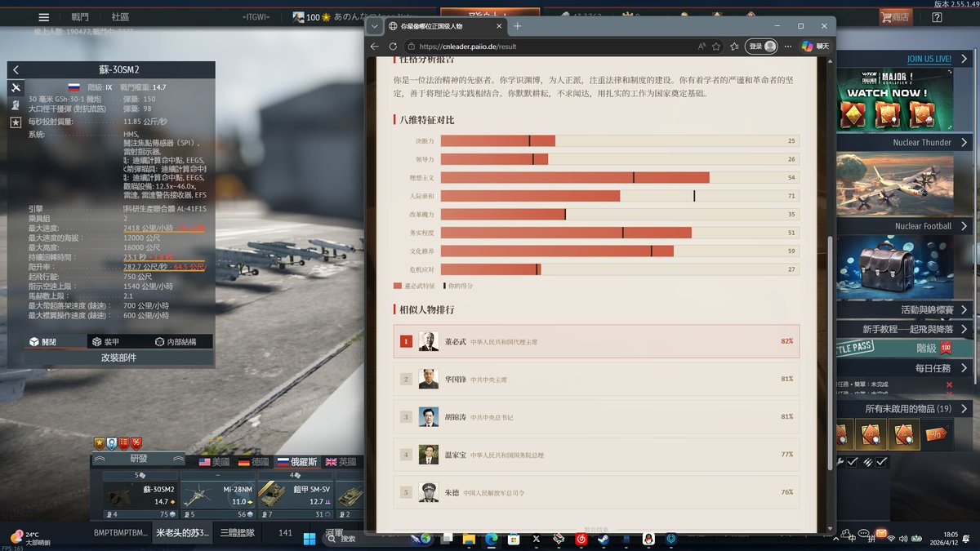Screen dimensions: 980x551
Task: Select 温家宝 similarity ranking row
Action: coord(596,454)
